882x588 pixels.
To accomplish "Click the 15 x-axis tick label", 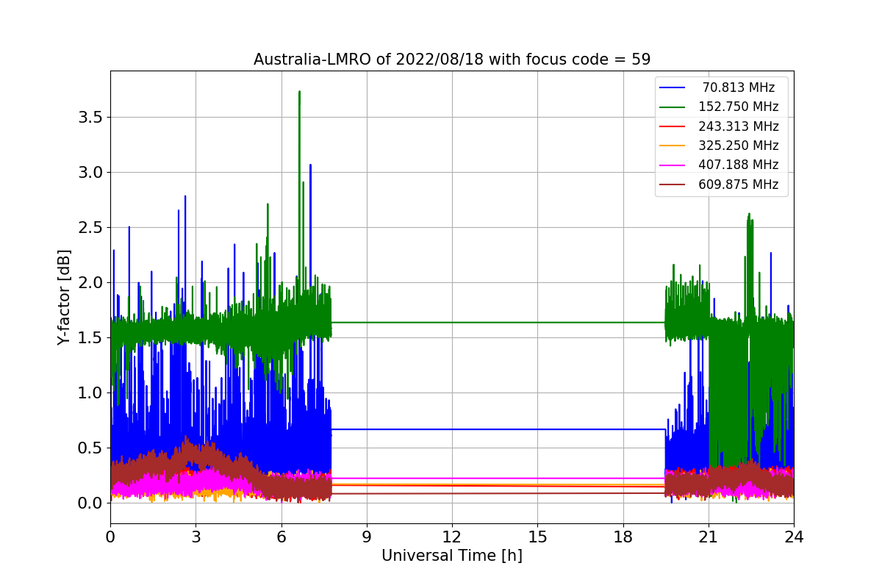I will (x=537, y=537).
